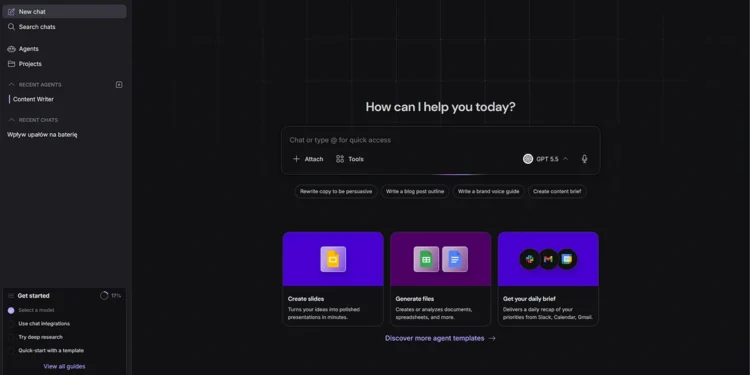The image size is (750, 375).
Task: Open the GPT 5.5 model dropdown
Action: (545, 159)
